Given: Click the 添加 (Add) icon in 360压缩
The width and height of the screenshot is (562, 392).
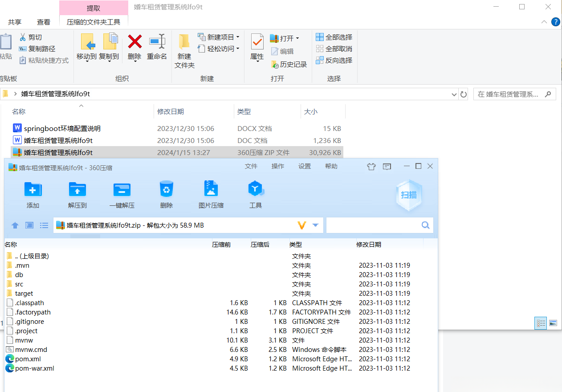Looking at the screenshot, I should pyautogui.click(x=33, y=189).
